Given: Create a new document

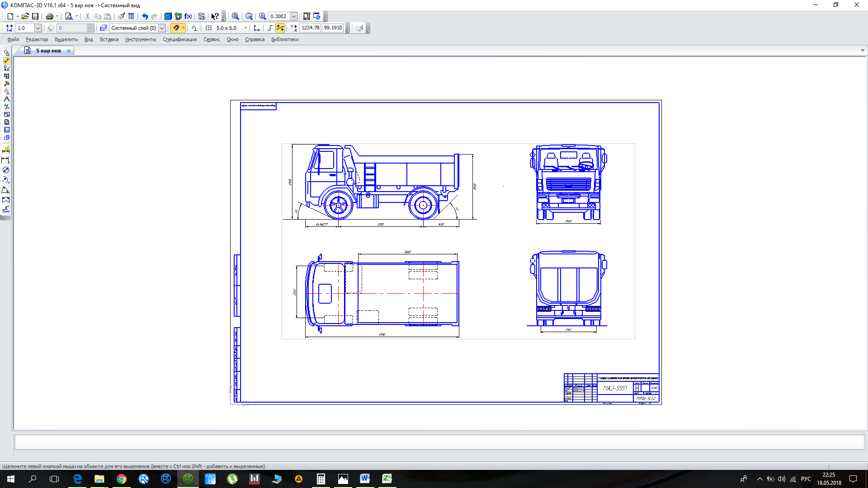Looking at the screenshot, I should point(10,16).
